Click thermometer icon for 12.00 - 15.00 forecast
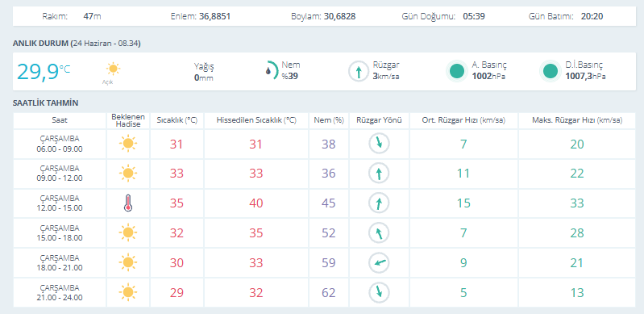644x314 pixels. tap(128, 203)
